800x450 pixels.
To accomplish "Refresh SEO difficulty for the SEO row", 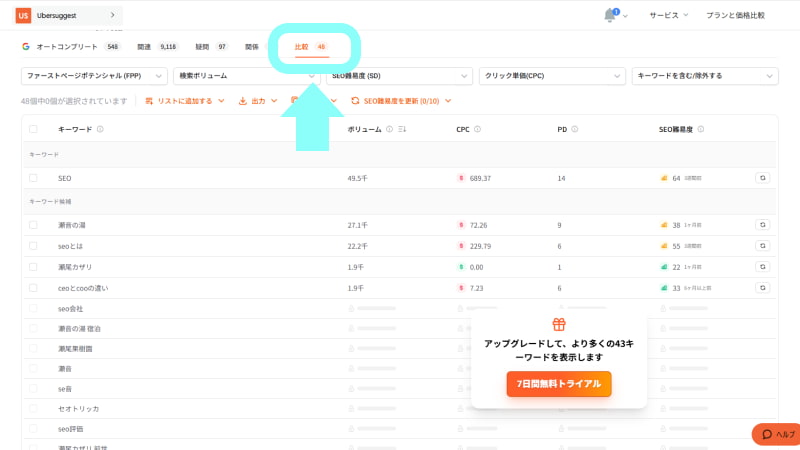I will click(762, 178).
